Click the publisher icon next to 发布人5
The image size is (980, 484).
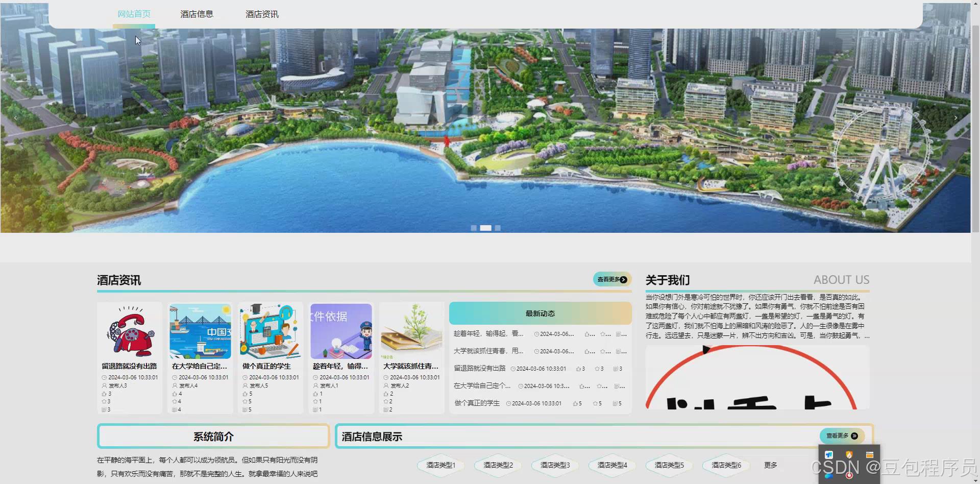tap(245, 385)
